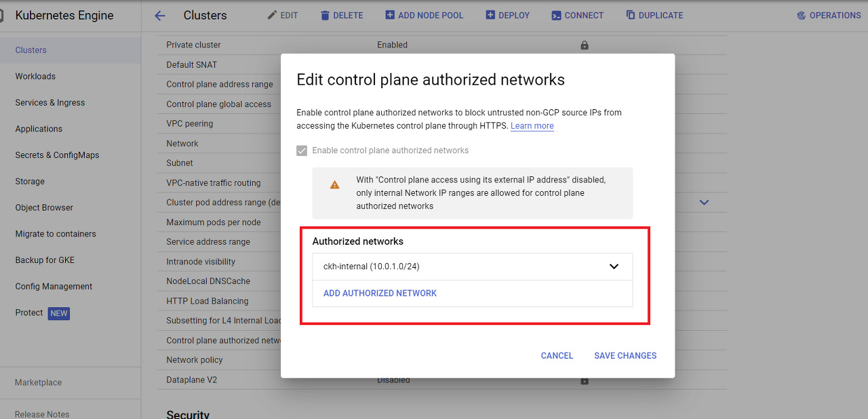Click the Dataplane V2 row label
Viewport: 868px width, 419px height.
click(192, 380)
